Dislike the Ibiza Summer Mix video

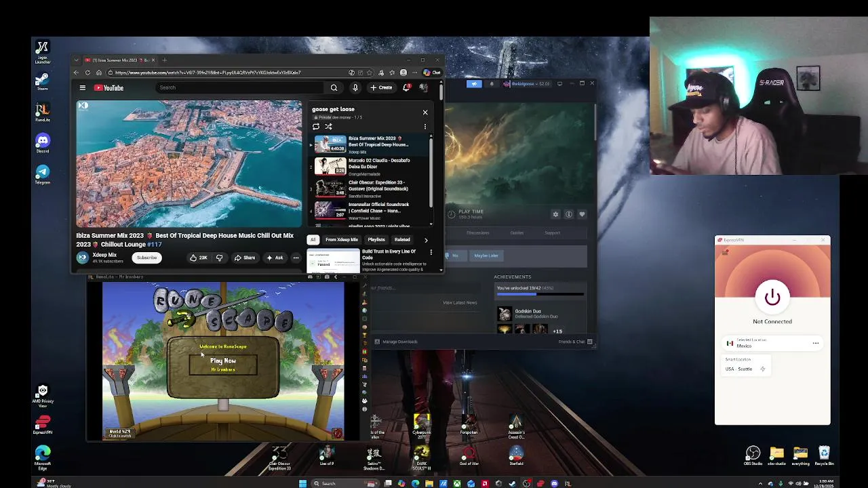point(219,258)
